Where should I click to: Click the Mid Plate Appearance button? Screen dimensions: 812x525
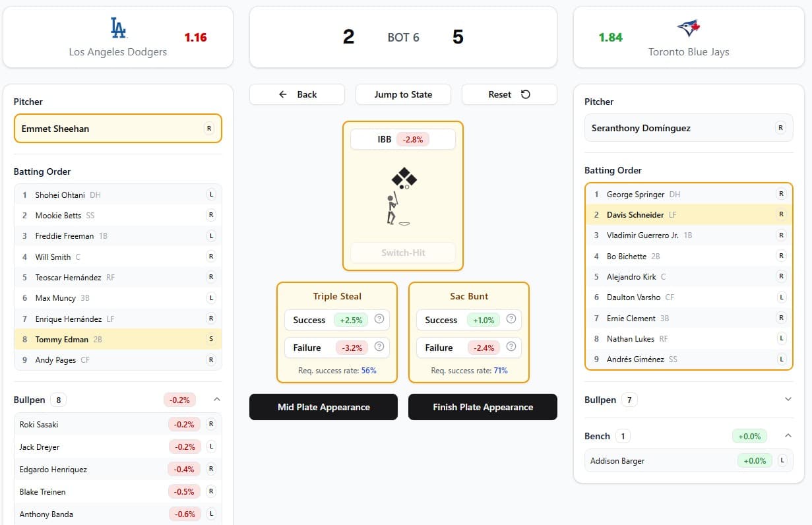(x=323, y=407)
